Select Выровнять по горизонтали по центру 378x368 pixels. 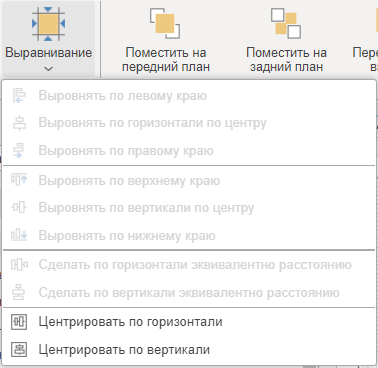pos(189,123)
